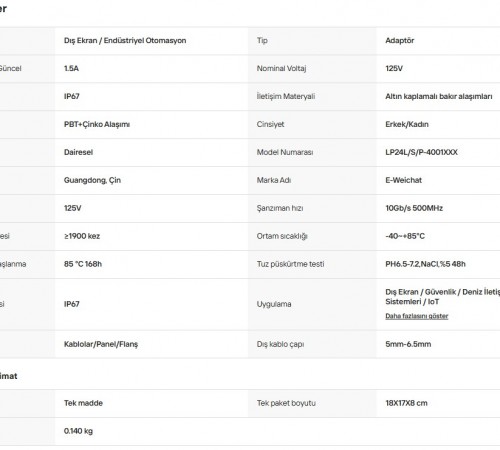
Task: Click the 'PBT+Çinko Alaşımı' value
Action: coord(97,124)
